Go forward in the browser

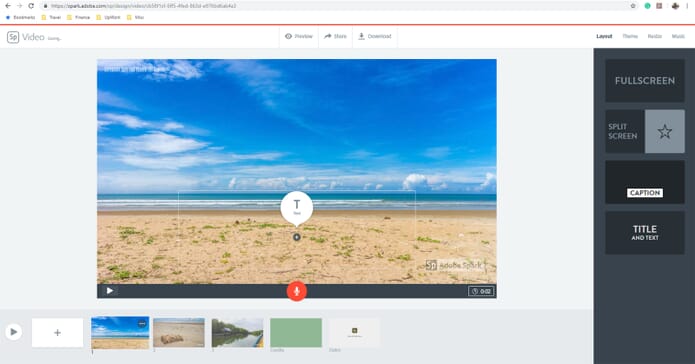pyautogui.click(x=19, y=6)
